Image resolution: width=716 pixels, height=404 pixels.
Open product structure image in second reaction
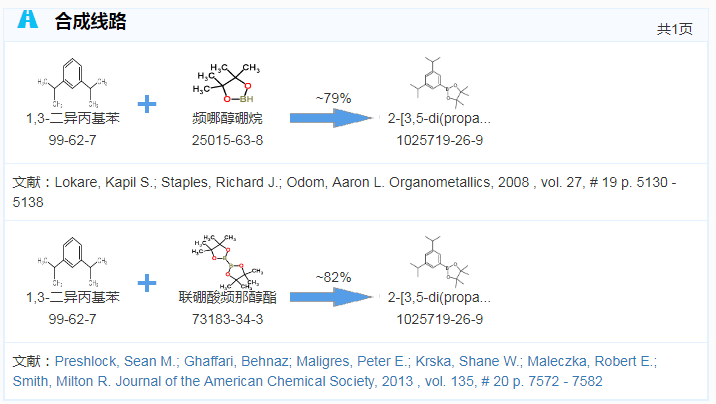pyautogui.click(x=439, y=262)
